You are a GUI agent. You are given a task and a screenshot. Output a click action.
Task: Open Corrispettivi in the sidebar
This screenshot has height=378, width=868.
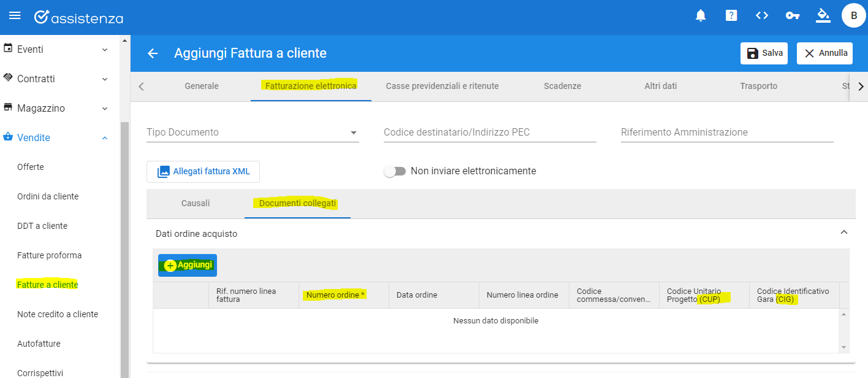[x=40, y=372]
